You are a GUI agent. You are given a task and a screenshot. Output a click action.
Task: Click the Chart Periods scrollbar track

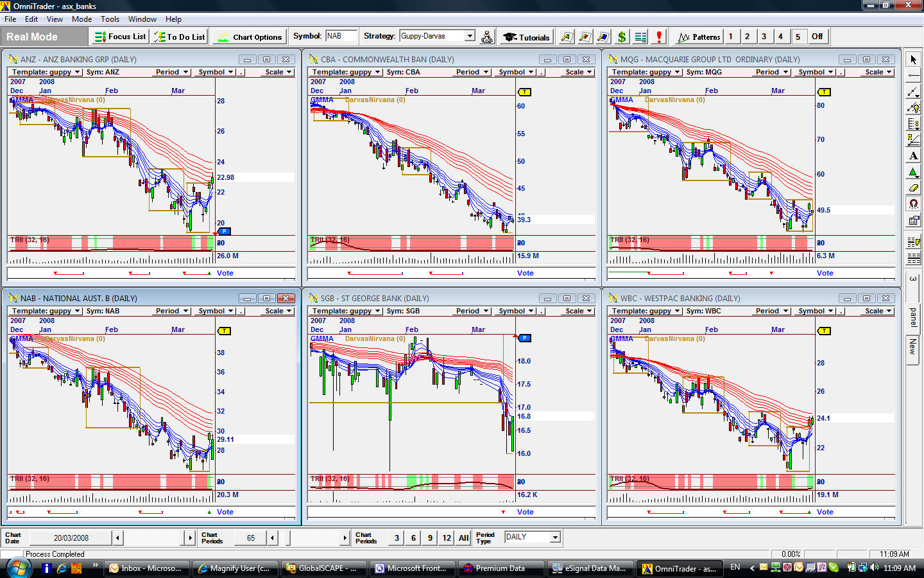pyautogui.click(x=309, y=538)
